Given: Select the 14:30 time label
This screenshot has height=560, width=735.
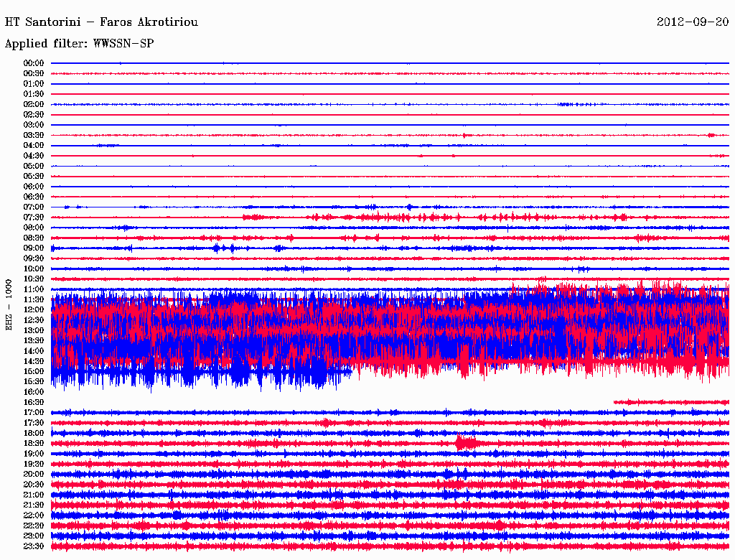Looking at the screenshot, I should pos(34,362).
